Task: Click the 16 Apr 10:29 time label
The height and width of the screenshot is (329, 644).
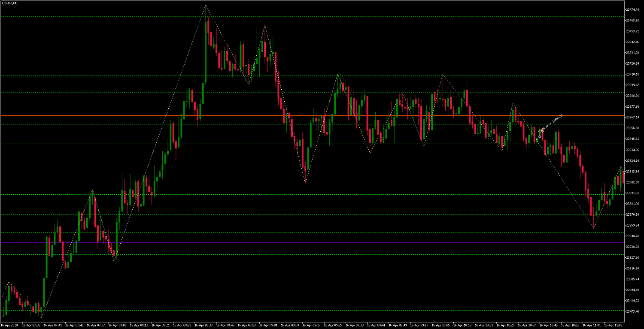Action: click(x=505, y=325)
